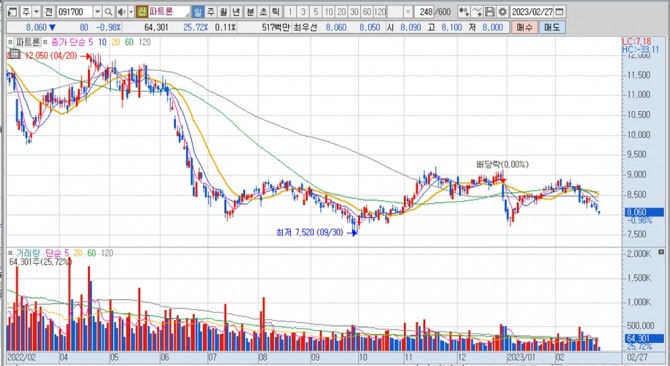The image size is (670, 366).
Task: Click the 매도 sell button
Action: pyautogui.click(x=552, y=27)
